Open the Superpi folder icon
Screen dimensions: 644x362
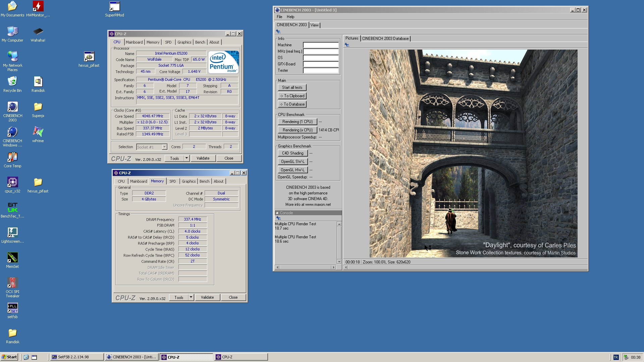coord(38,110)
